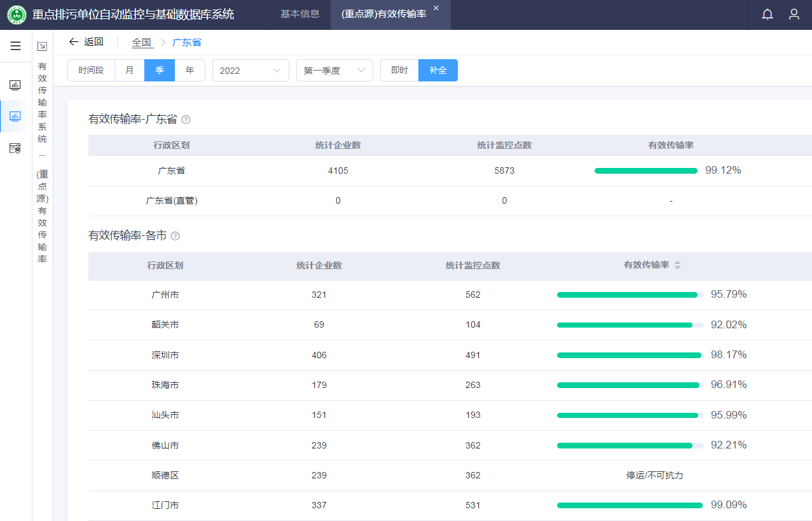The width and height of the screenshot is (812, 521).
Task: Click the 江门市 99.09% percentage
Action: (729, 504)
